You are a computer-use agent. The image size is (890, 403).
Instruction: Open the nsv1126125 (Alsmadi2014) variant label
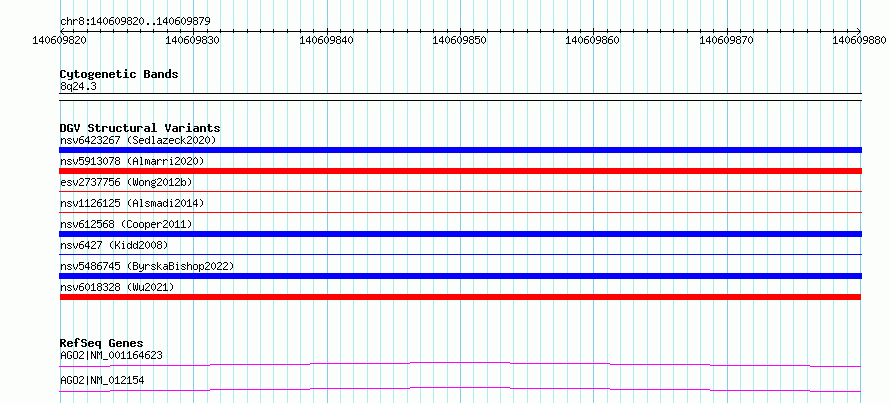pos(132,203)
